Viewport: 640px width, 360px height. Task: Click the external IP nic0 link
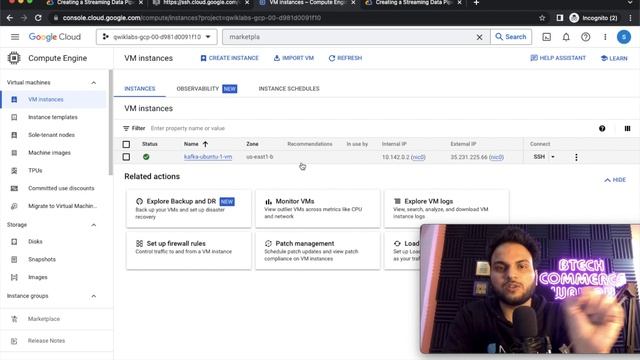tap(496, 157)
